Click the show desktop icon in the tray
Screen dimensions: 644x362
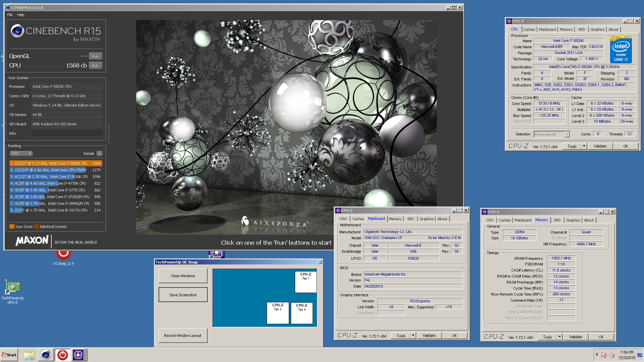(640, 355)
